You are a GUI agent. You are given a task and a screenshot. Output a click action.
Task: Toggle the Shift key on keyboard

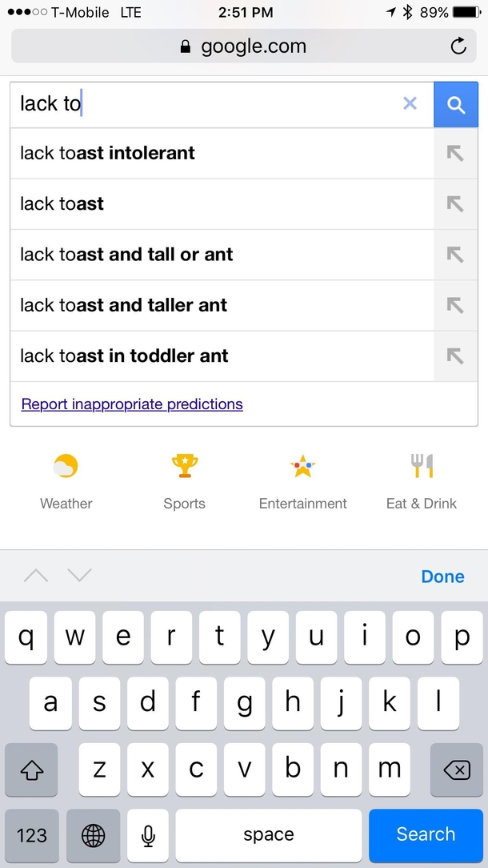click(x=31, y=770)
